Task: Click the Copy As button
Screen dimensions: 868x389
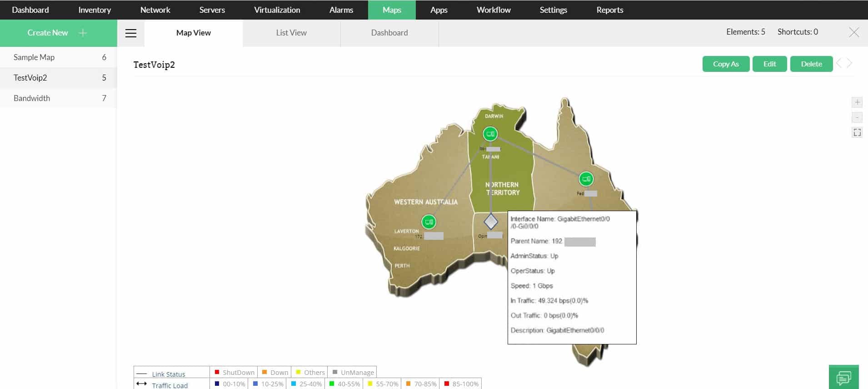Action: (726, 64)
